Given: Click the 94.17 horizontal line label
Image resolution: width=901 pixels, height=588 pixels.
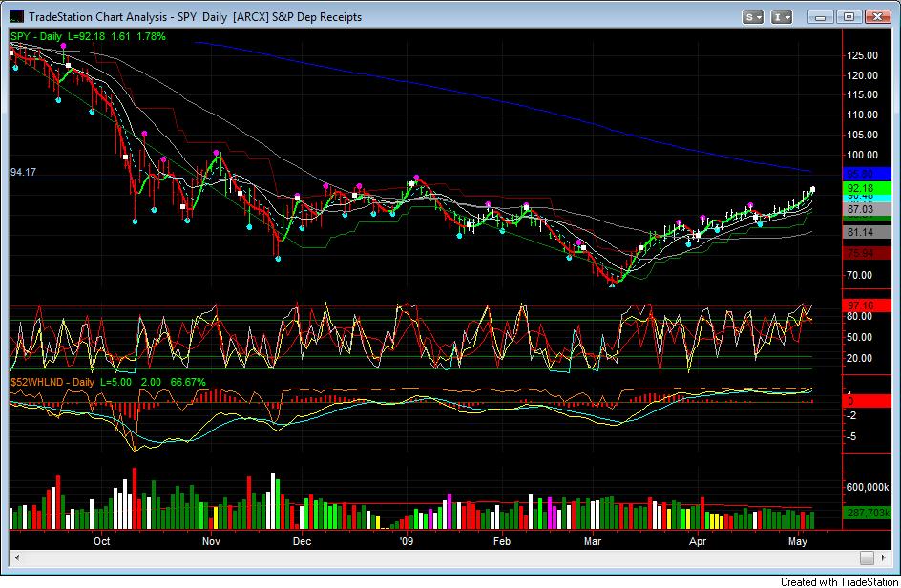Looking at the screenshot, I should (x=23, y=172).
